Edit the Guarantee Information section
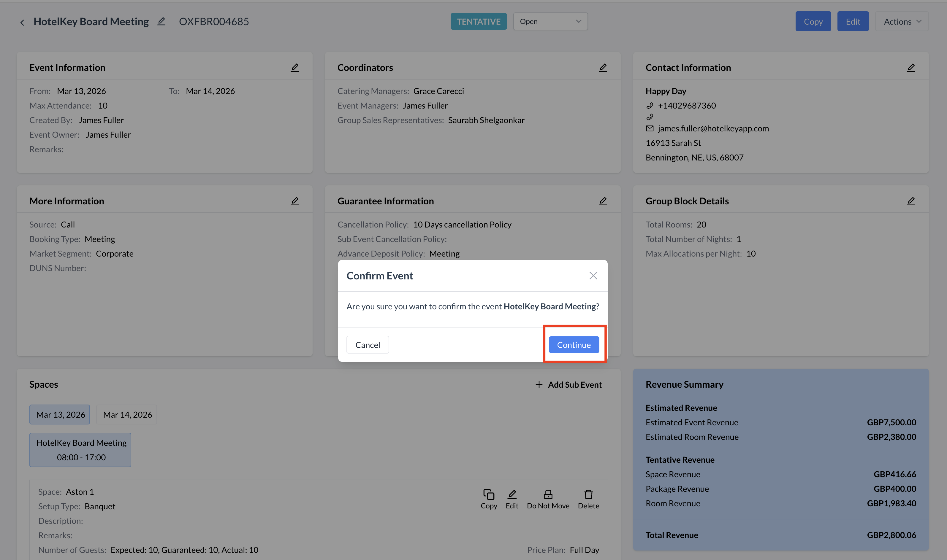Screen dimensions: 947x560 tap(603, 201)
